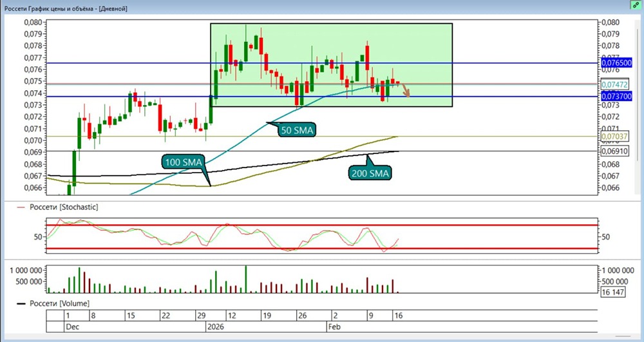
Task: Click the Россети [Stochastic] legend text
Action: click(x=64, y=207)
